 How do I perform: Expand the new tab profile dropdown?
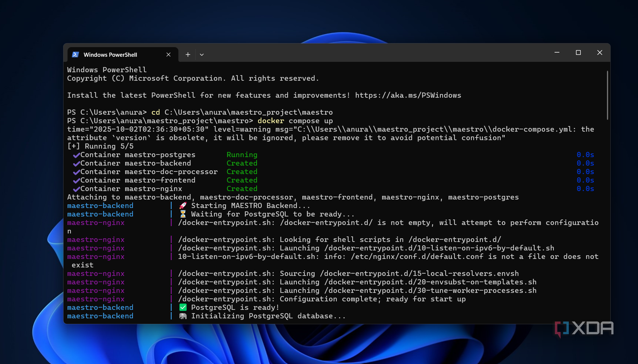(202, 54)
